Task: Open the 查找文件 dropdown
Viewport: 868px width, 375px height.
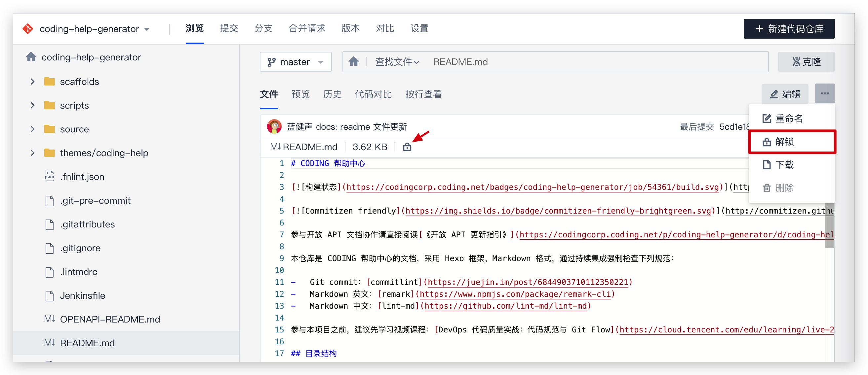Action: (397, 62)
